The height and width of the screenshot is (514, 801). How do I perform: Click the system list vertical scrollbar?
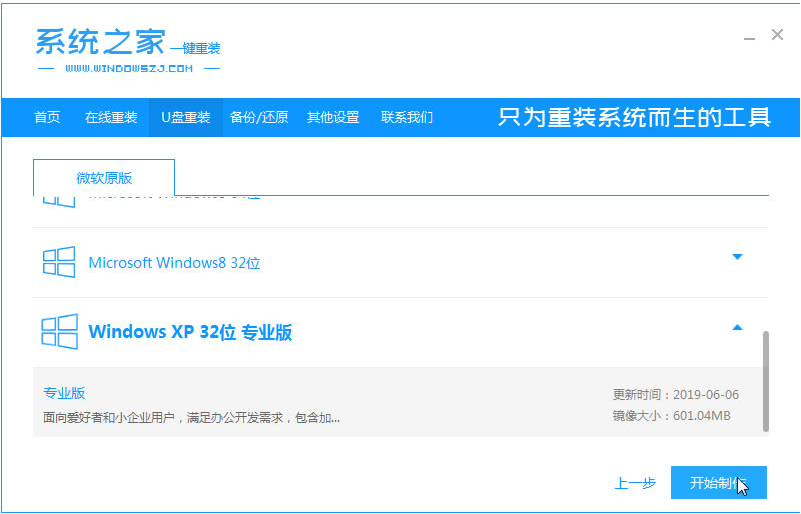(x=766, y=380)
